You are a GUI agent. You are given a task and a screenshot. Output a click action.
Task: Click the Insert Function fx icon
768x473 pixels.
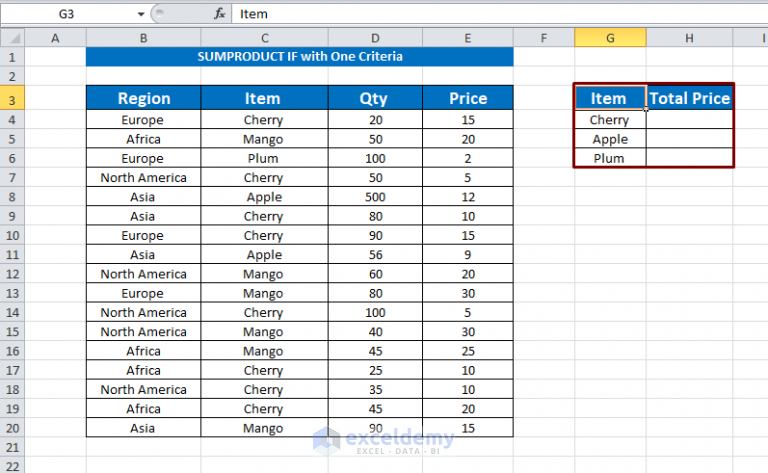[x=219, y=14]
